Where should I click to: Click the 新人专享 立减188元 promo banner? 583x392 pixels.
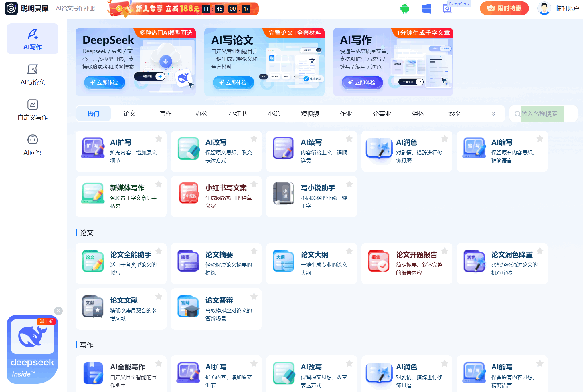183,9
